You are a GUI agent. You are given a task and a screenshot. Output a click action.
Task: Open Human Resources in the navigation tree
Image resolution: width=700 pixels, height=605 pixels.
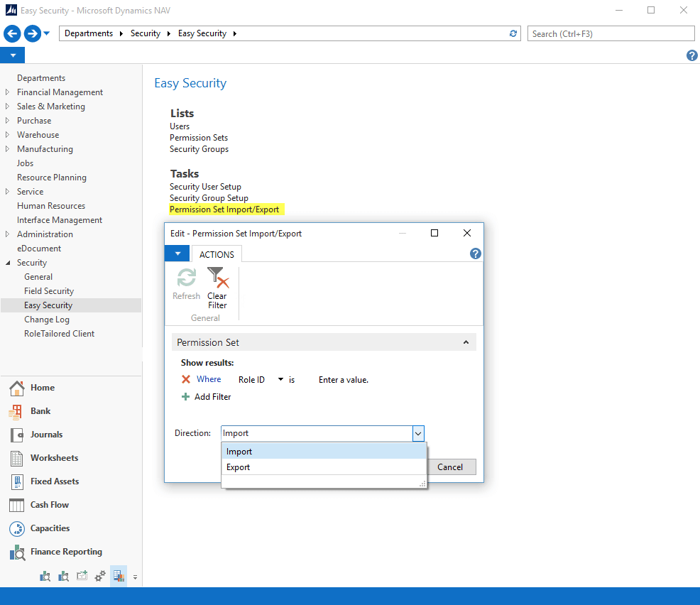(51, 206)
